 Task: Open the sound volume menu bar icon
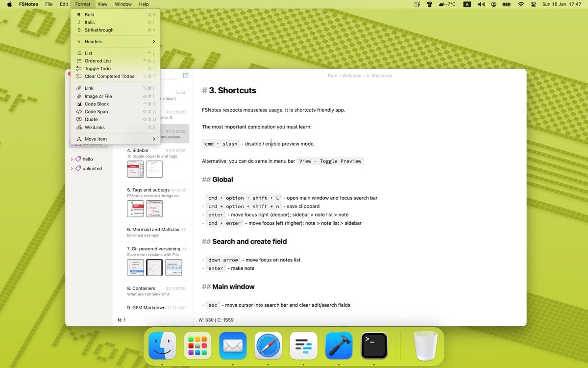(x=481, y=4)
